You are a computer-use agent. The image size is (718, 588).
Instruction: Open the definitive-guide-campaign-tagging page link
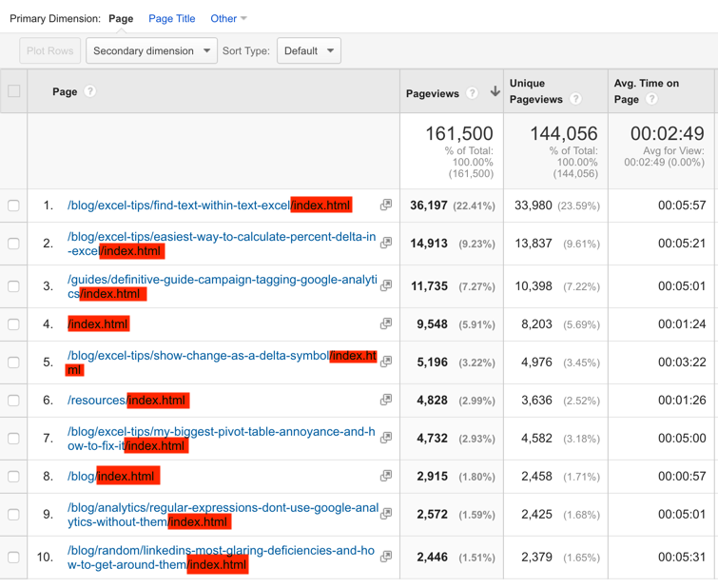221,281
